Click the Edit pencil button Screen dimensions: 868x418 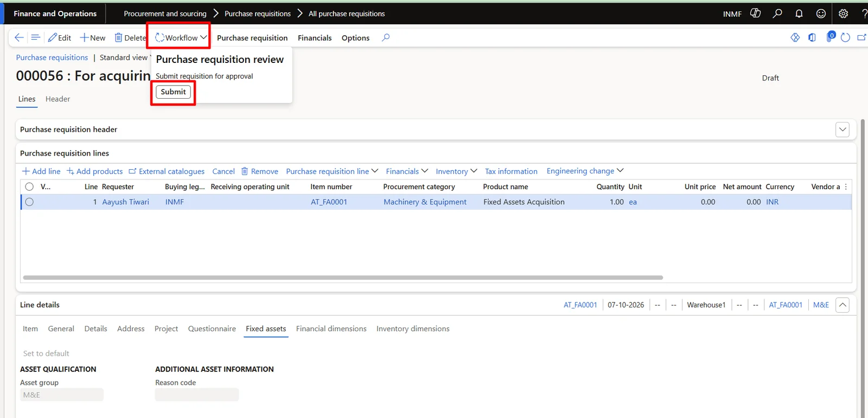(60, 37)
